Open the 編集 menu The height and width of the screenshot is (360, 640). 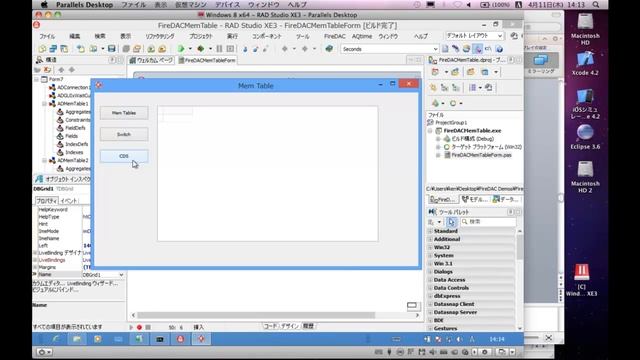(x=75, y=36)
